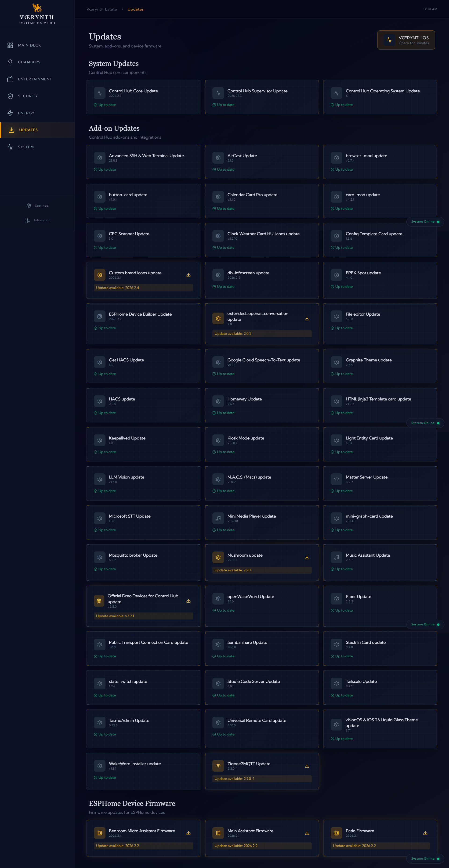Select Updates in the breadcrumb navigation
Screen dimensions: 449x868
point(135,9)
